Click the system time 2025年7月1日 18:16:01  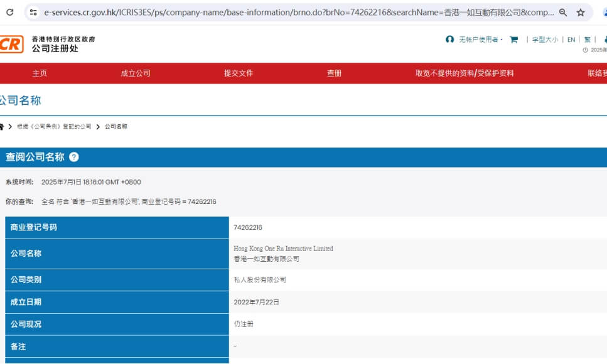[91, 182]
